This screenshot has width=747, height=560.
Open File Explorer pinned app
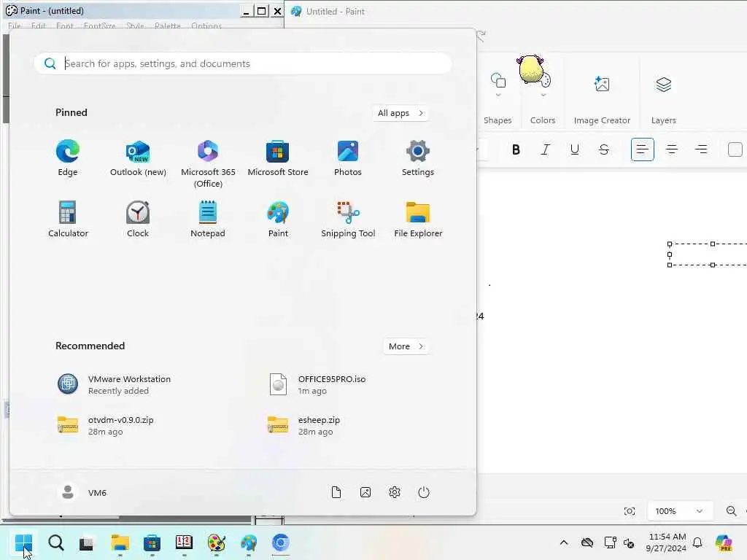(x=418, y=219)
